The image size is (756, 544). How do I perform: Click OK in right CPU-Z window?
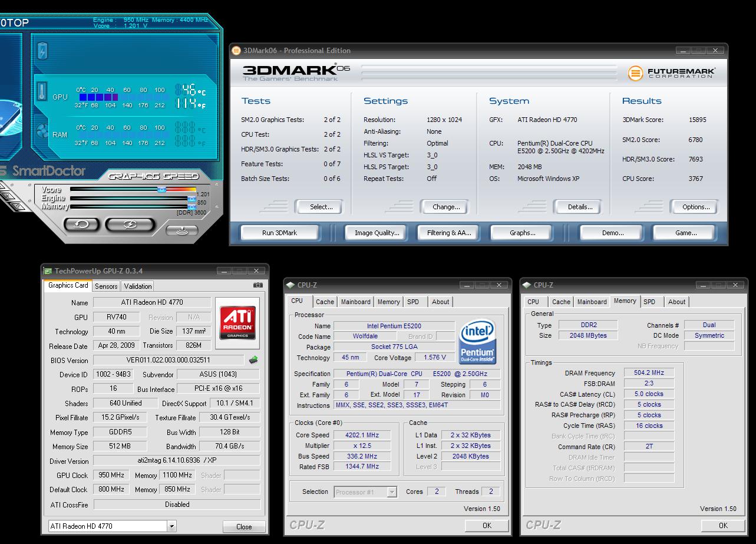click(723, 525)
